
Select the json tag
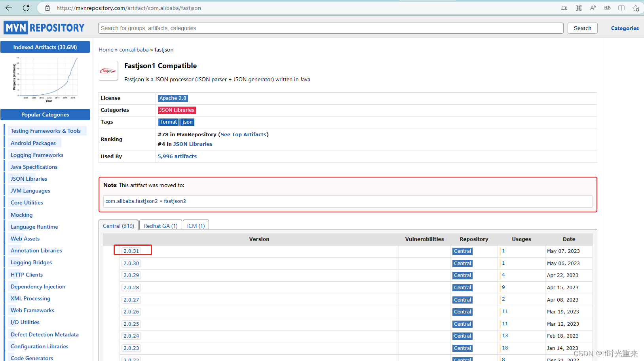(x=188, y=122)
